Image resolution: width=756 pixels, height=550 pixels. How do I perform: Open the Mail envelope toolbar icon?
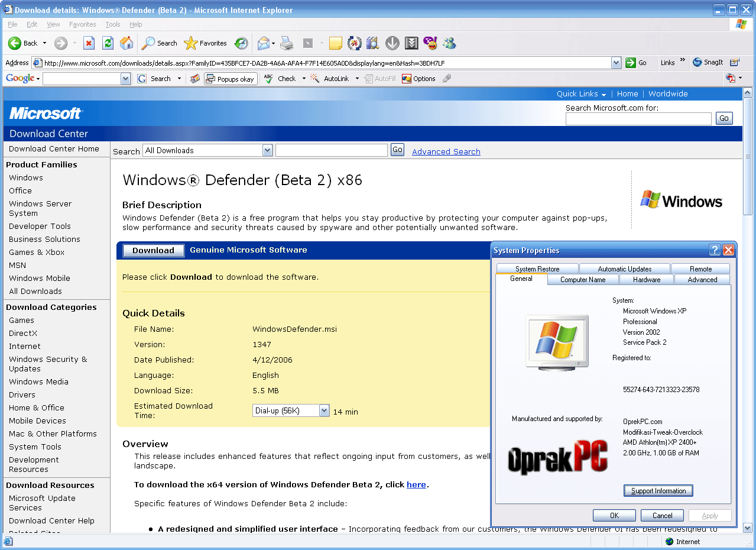click(264, 43)
